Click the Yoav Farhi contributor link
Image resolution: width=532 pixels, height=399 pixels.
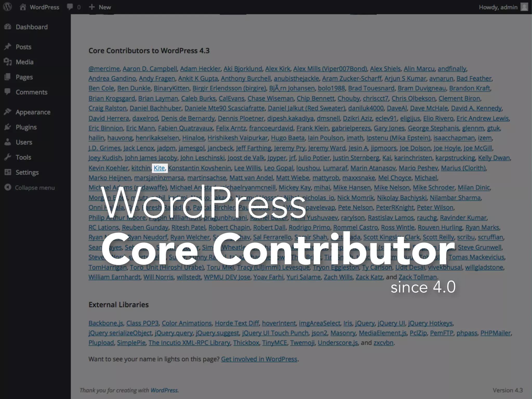coord(268,277)
